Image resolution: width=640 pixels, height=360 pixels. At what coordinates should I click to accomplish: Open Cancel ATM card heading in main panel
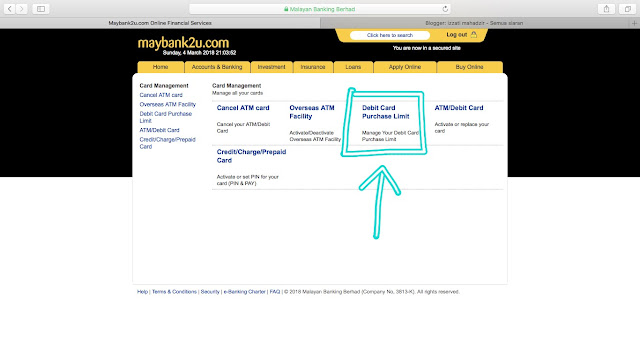point(243,108)
